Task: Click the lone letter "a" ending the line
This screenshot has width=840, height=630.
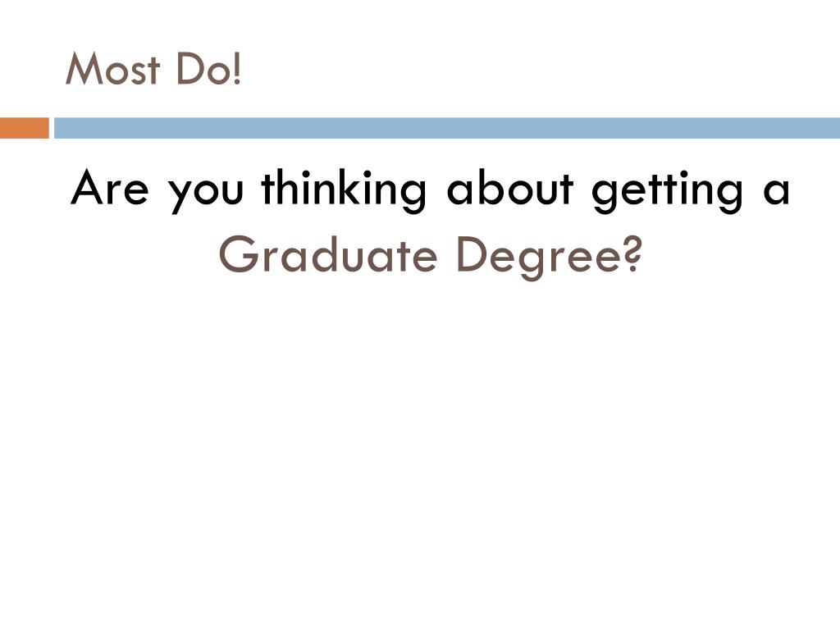Action: (776, 191)
